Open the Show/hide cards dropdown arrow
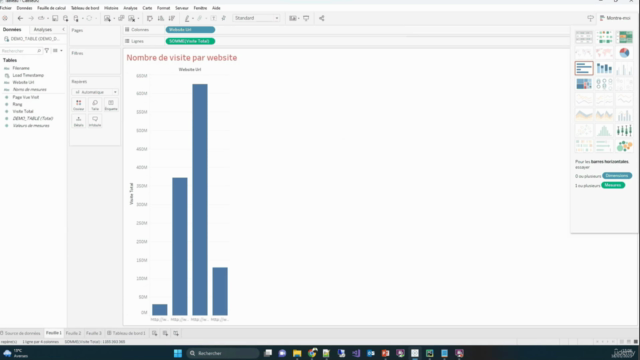 (x=298, y=18)
